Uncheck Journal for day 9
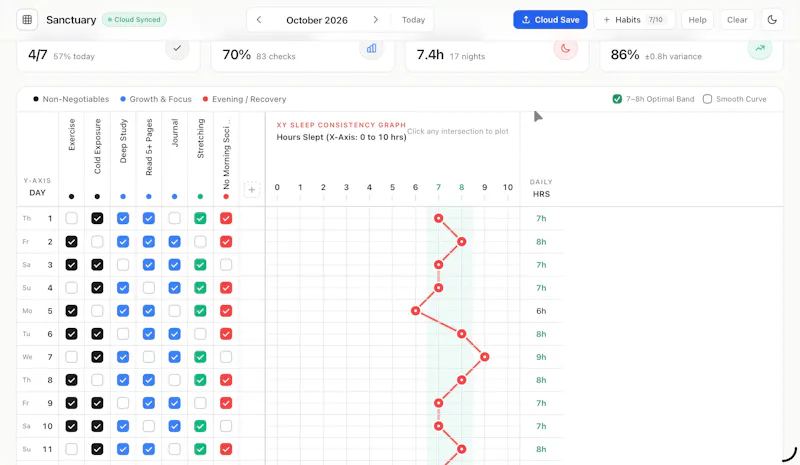Screen dimensions: 800x465 tap(174, 403)
